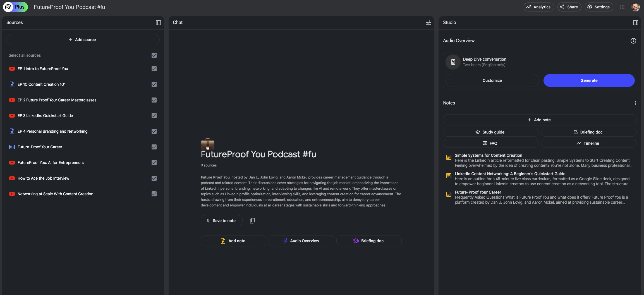Uncheck EP 4 Personal Branding and Networking

tap(154, 131)
